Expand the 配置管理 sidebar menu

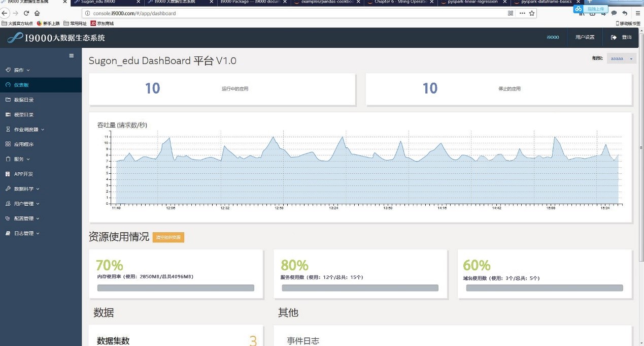[x=22, y=218]
